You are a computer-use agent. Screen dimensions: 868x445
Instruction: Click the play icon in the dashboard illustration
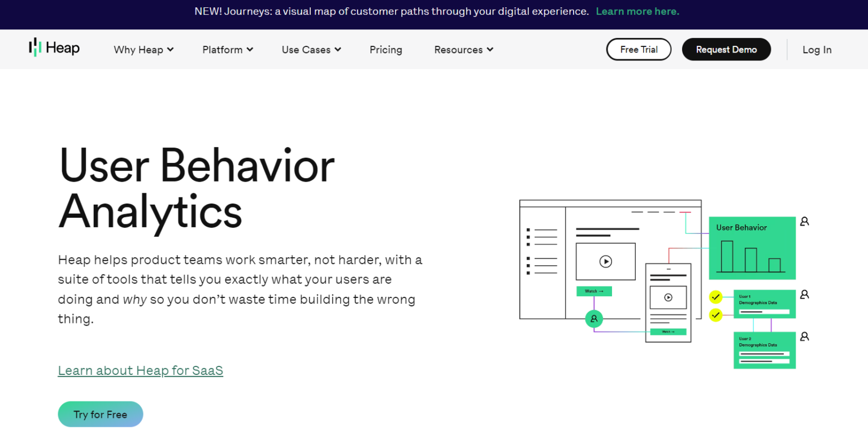pyautogui.click(x=605, y=261)
